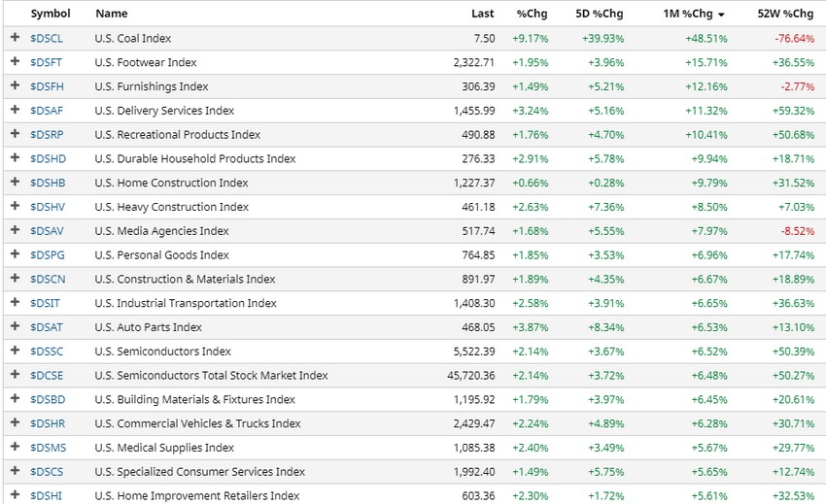Sort by the Symbol column header
Image resolution: width=826 pixels, height=504 pixels.
coord(51,14)
